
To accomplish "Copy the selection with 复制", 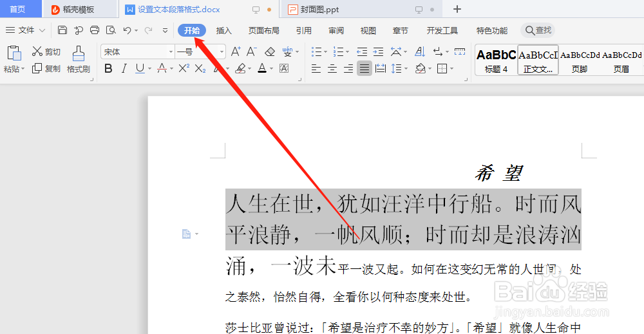I will coord(46,68).
